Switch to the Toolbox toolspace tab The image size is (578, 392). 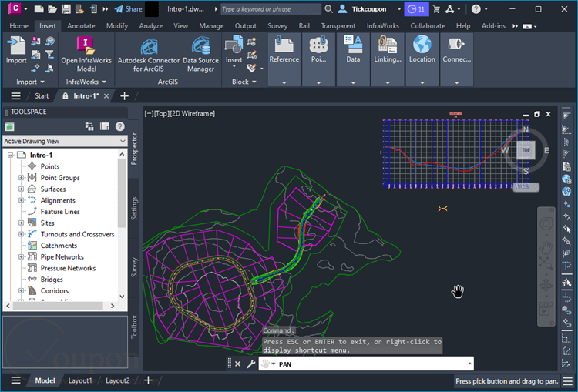(134, 327)
